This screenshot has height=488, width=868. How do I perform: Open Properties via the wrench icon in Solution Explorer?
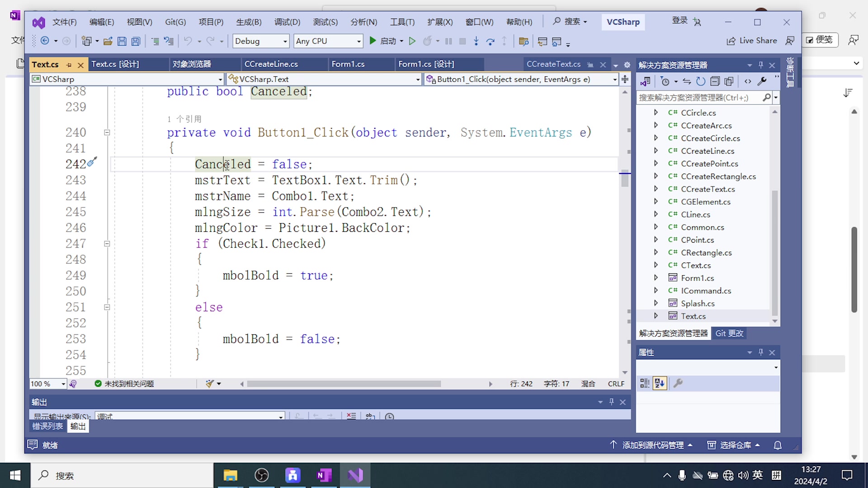point(762,81)
